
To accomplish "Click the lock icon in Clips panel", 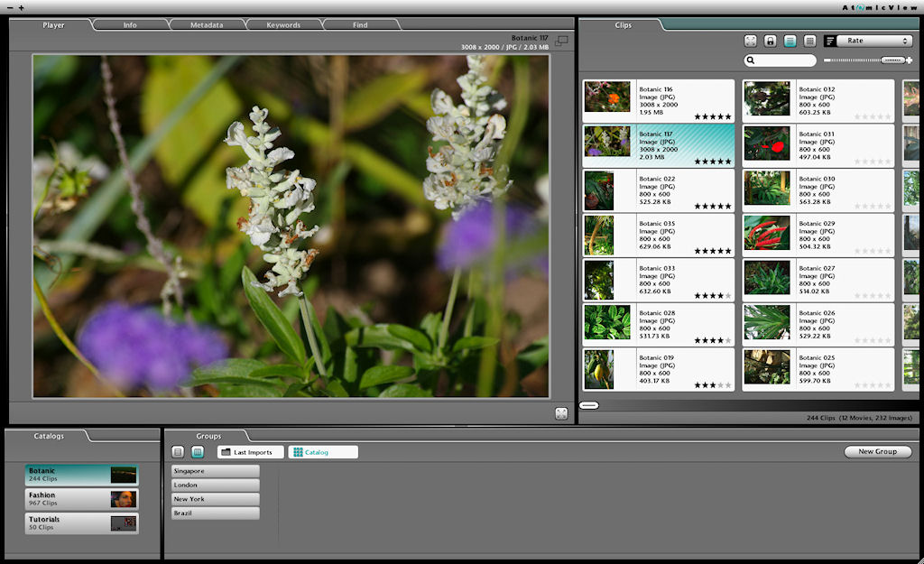I will [771, 41].
